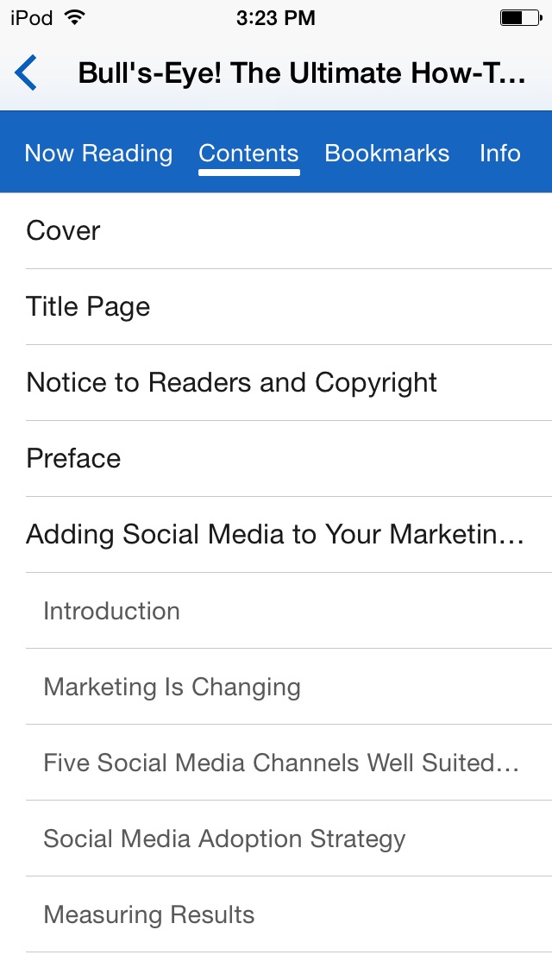Tap the battery indicator icon

click(x=521, y=18)
